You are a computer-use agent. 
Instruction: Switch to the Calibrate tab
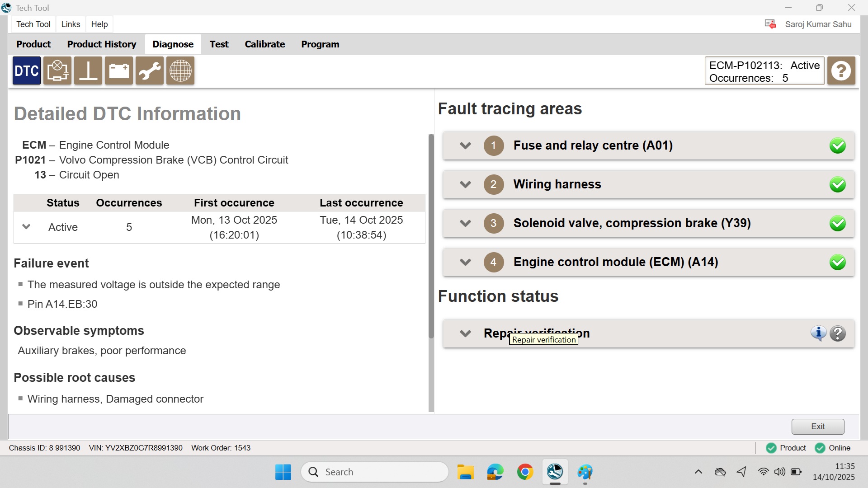264,44
